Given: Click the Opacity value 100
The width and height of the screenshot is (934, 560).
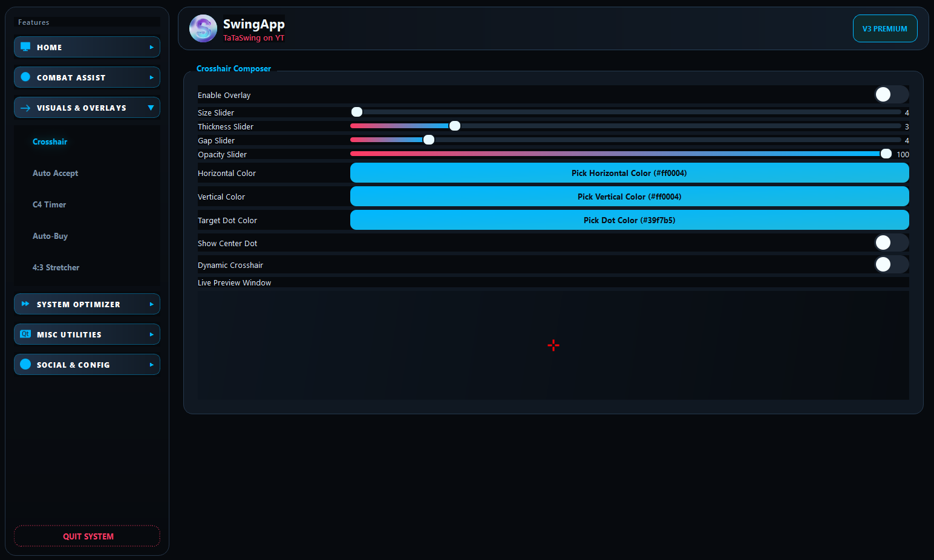Looking at the screenshot, I should pos(903,154).
